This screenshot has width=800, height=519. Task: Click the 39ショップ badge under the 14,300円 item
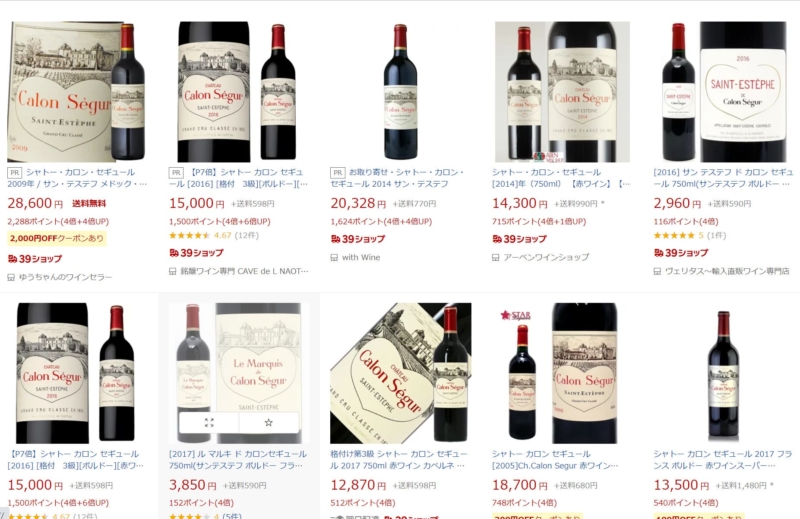tap(519, 239)
